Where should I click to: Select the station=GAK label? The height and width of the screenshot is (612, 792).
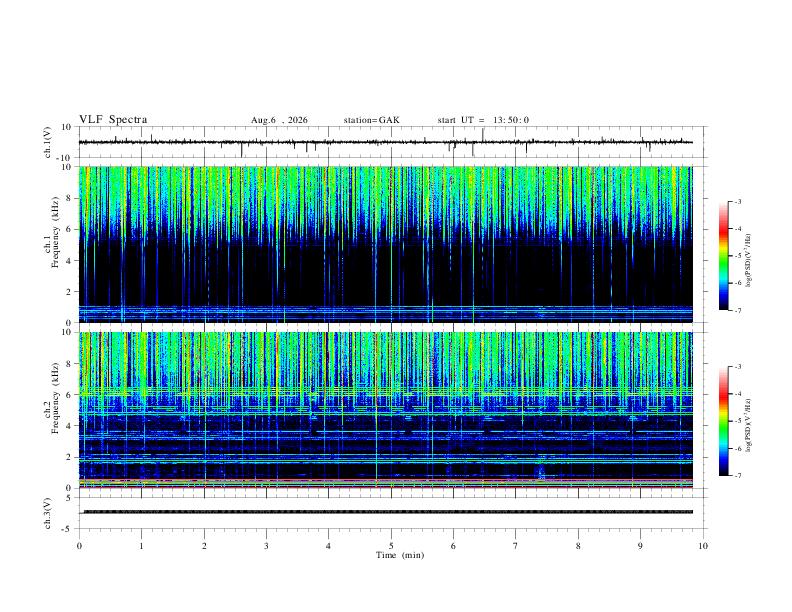point(371,120)
